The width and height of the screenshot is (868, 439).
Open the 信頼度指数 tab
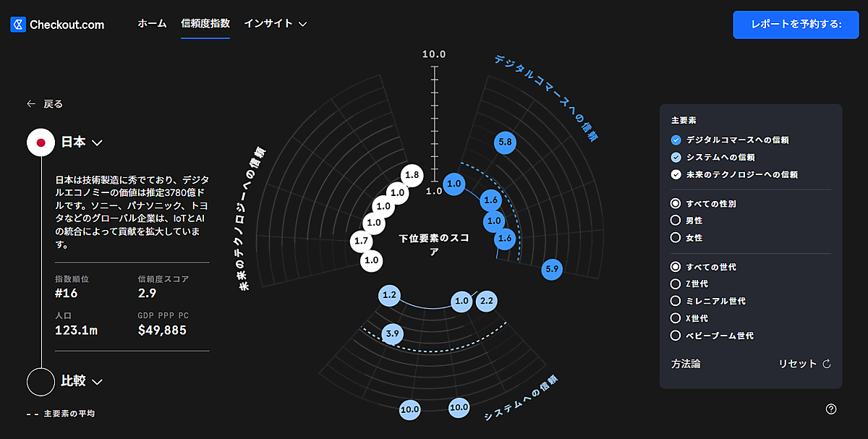(205, 24)
